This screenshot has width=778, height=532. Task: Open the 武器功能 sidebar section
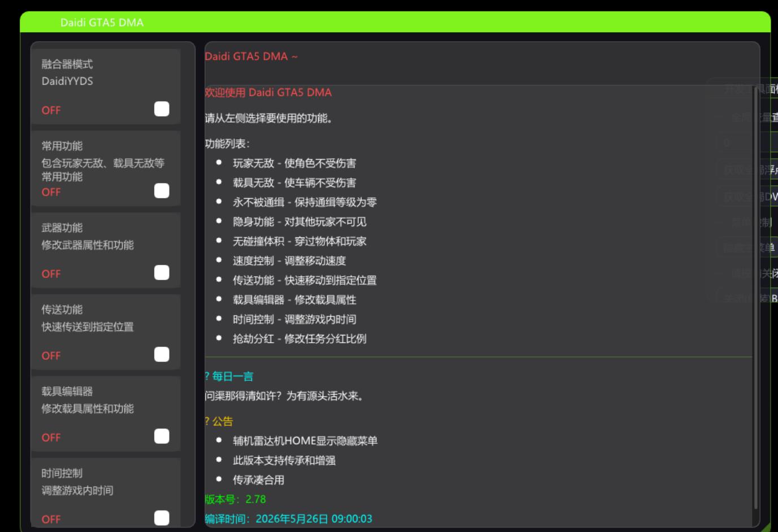pos(106,250)
